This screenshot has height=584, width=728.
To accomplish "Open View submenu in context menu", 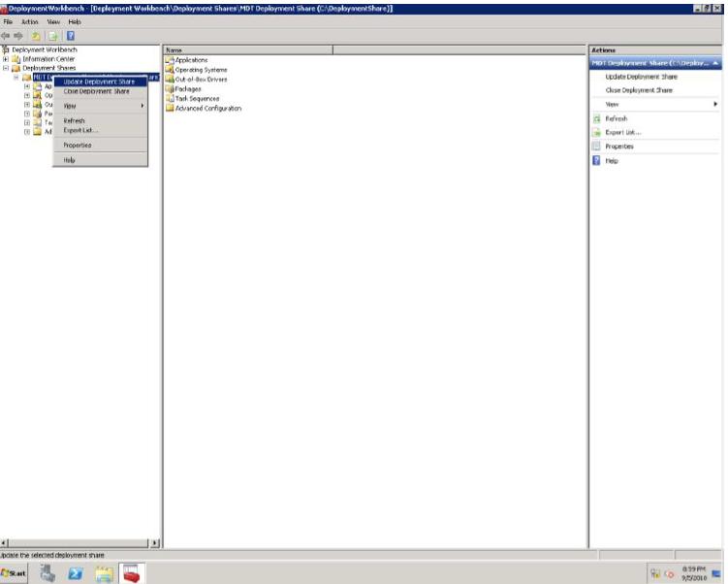I will [x=101, y=106].
